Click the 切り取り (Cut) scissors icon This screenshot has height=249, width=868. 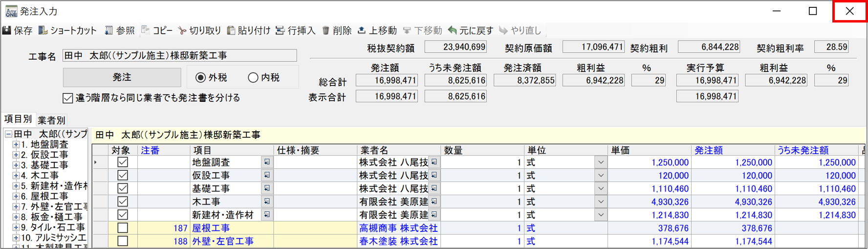point(182,30)
